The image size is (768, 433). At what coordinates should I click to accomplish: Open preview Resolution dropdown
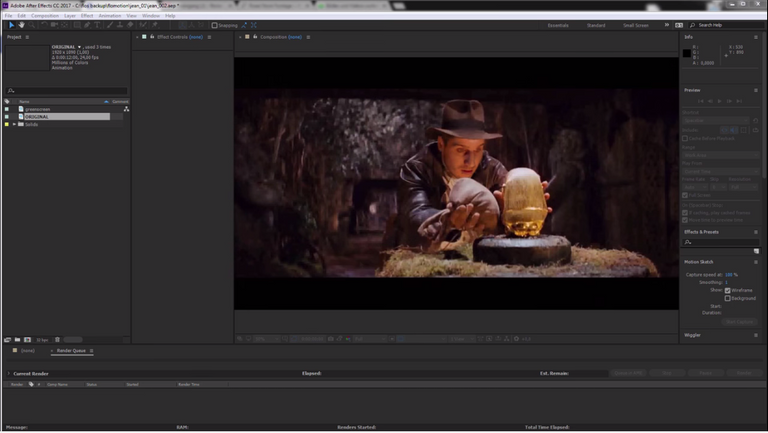(x=743, y=188)
